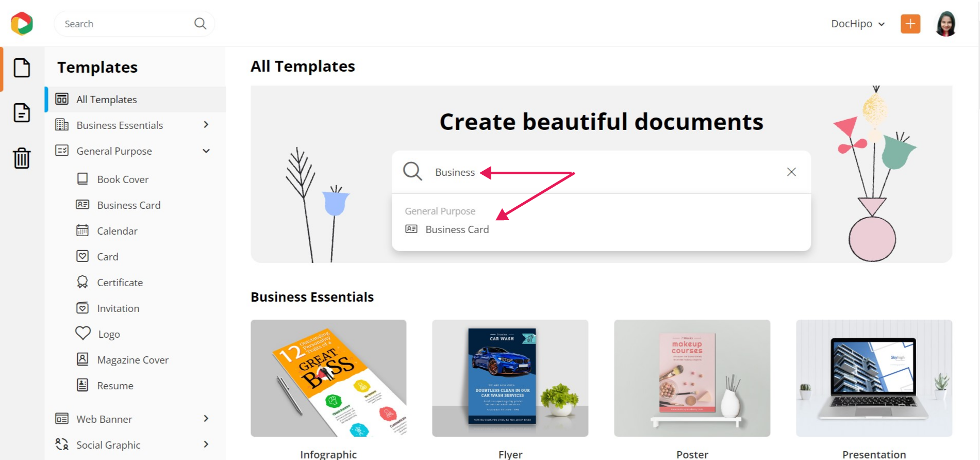The image size is (980, 460).
Task: Click the General Purpose category icon
Action: pos(62,151)
